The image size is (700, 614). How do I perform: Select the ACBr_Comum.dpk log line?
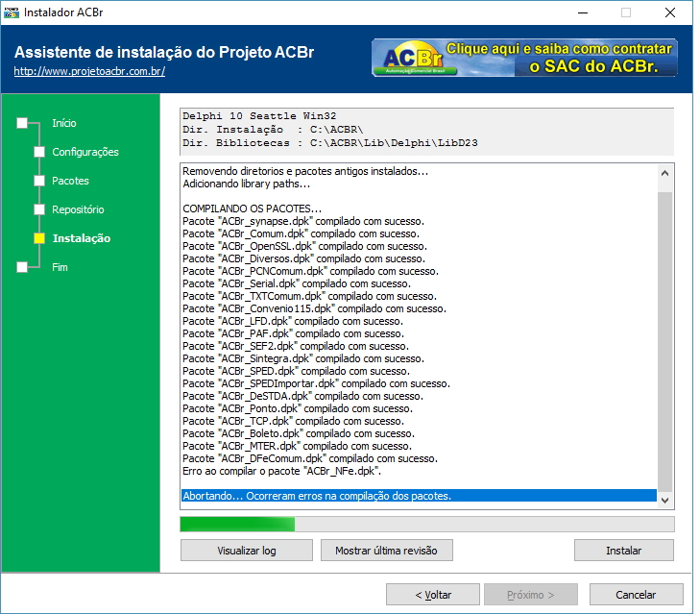pyautogui.click(x=301, y=233)
